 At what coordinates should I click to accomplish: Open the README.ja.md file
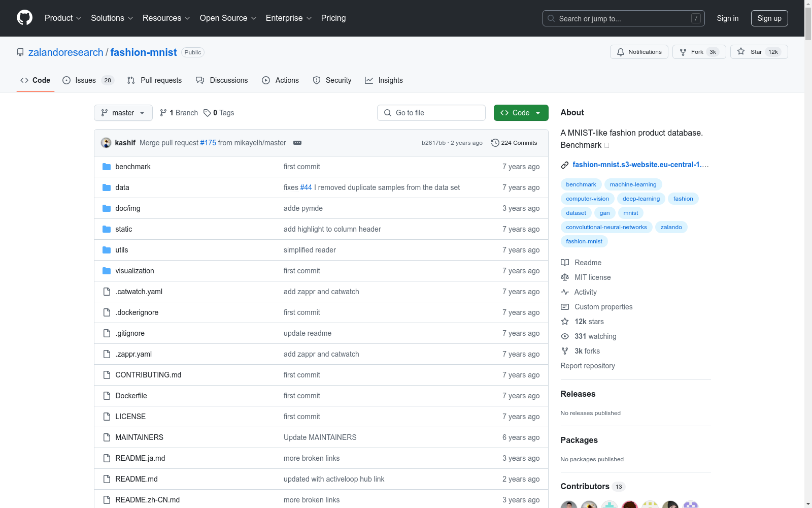[140, 458]
